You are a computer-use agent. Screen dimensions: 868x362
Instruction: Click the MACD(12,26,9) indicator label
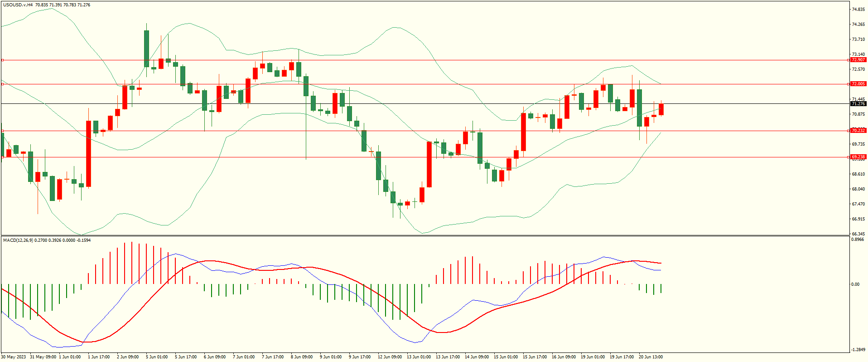click(x=18, y=240)
